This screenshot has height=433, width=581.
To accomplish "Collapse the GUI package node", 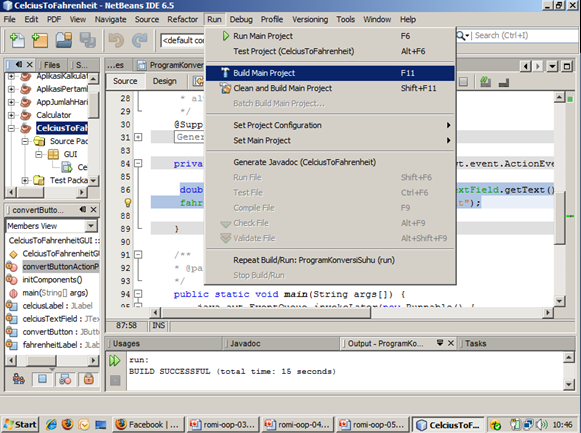I will [39, 154].
